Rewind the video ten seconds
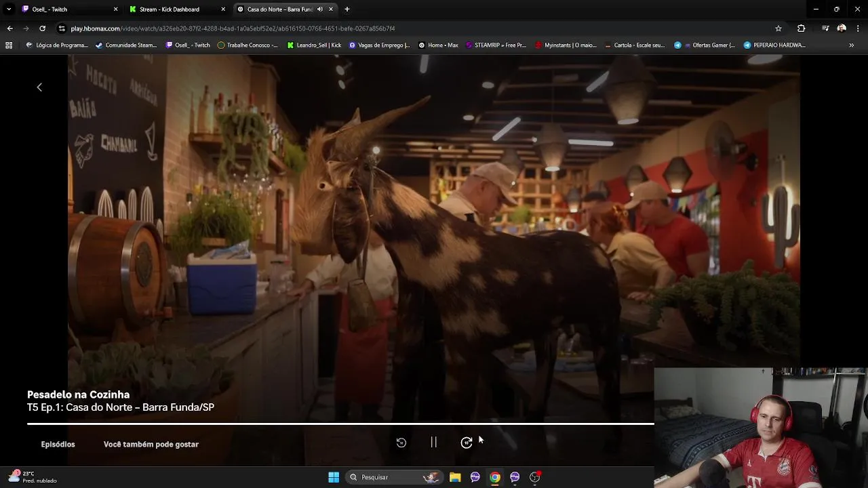868x488 pixels. pos(401,443)
